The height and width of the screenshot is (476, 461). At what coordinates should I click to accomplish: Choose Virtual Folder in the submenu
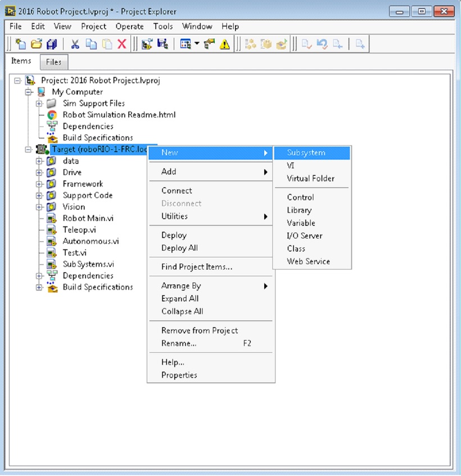point(310,178)
